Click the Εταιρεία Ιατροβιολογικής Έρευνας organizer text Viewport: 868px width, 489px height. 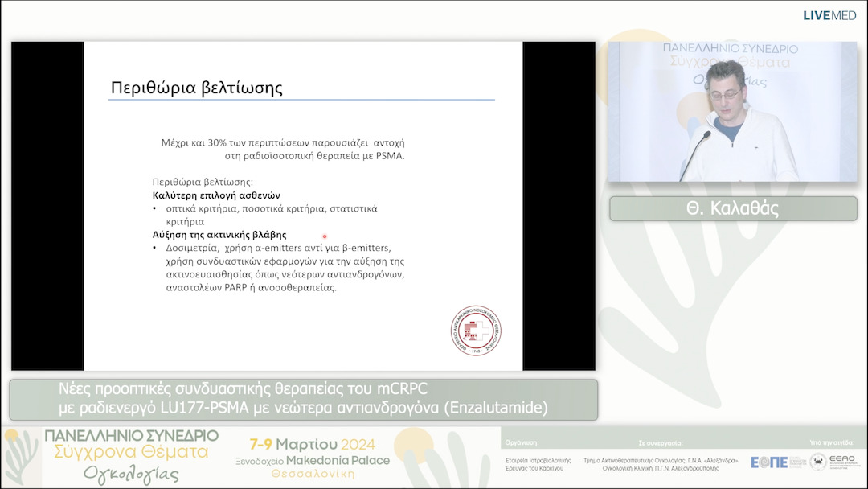point(538,463)
